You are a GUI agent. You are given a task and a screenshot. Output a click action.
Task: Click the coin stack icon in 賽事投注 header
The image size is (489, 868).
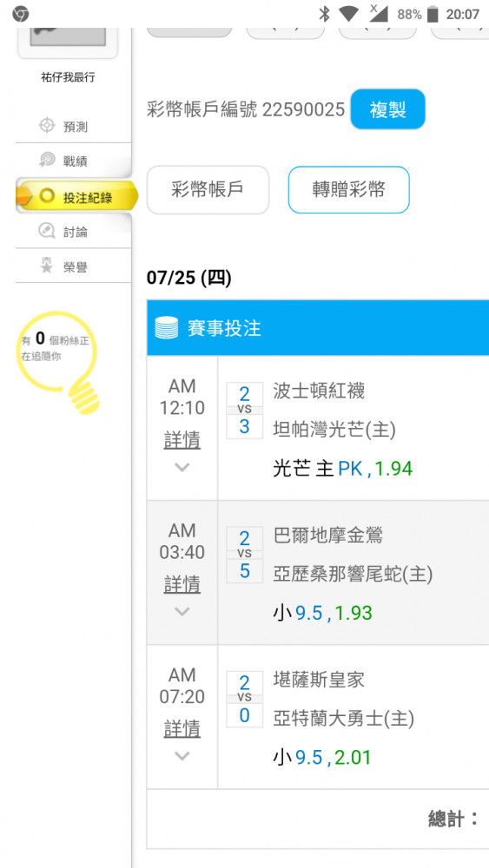pyautogui.click(x=166, y=328)
